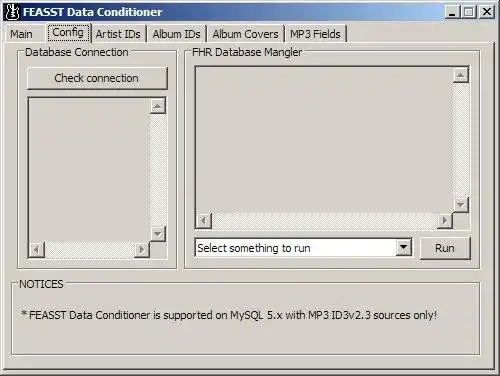
Task: Show the MP3 Fields tab
Action: pos(315,34)
